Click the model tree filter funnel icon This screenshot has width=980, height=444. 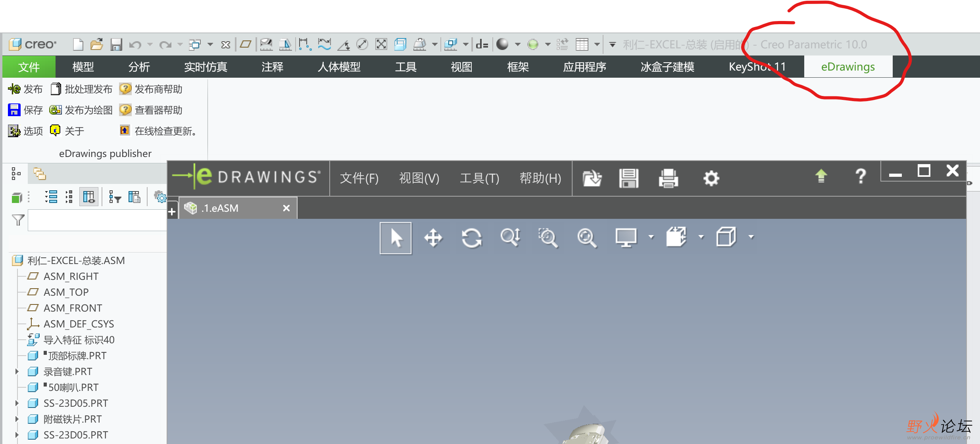point(18,220)
